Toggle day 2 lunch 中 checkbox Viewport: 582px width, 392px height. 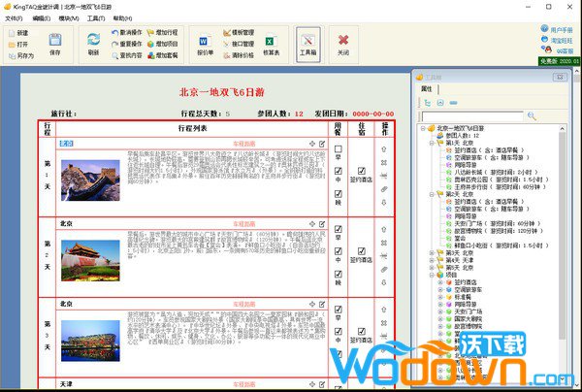(x=339, y=251)
